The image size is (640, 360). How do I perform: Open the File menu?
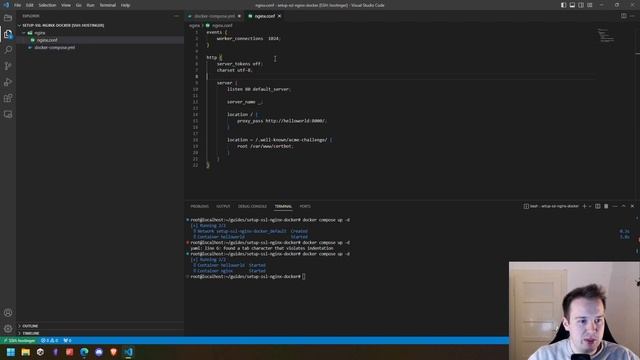18,5
